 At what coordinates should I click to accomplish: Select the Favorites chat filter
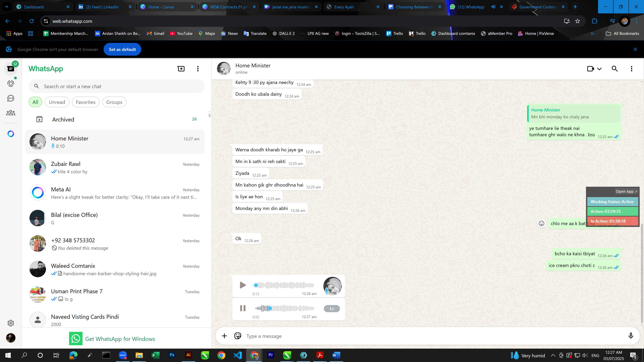tap(86, 102)
